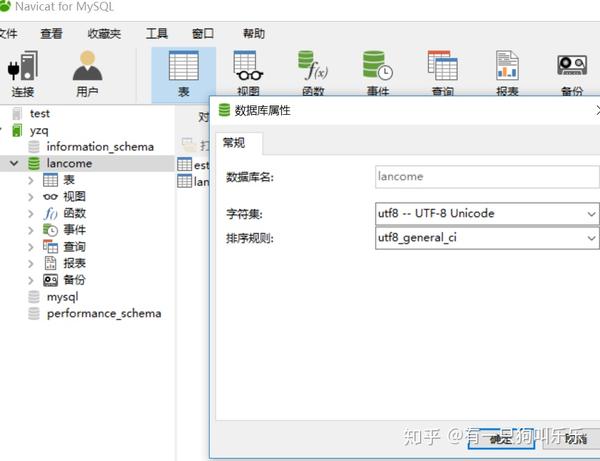Expand the 查询 node under lancome

tap(31, 247)
